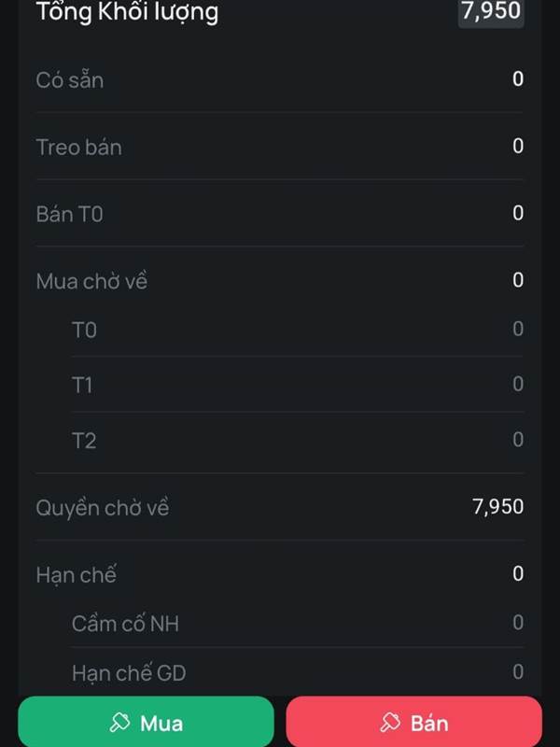Tap the T1 sub-row
The height and width of the screenshot is (747, 560).
(298, 384)
